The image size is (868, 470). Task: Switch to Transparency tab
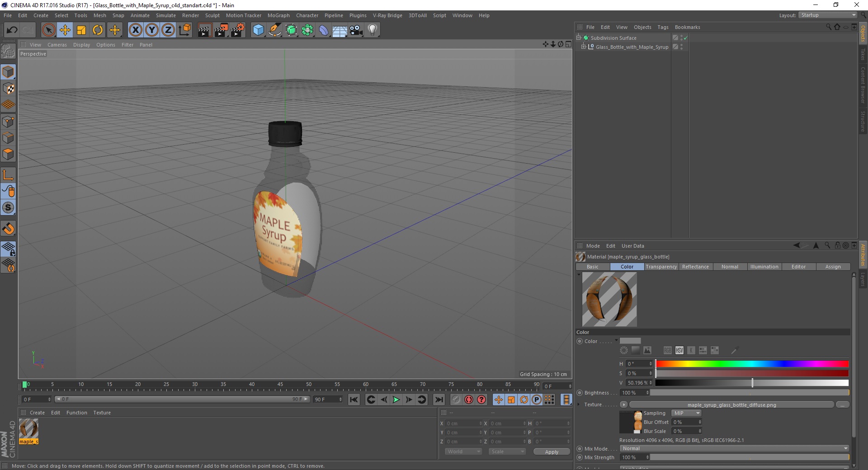pos(661,267)
